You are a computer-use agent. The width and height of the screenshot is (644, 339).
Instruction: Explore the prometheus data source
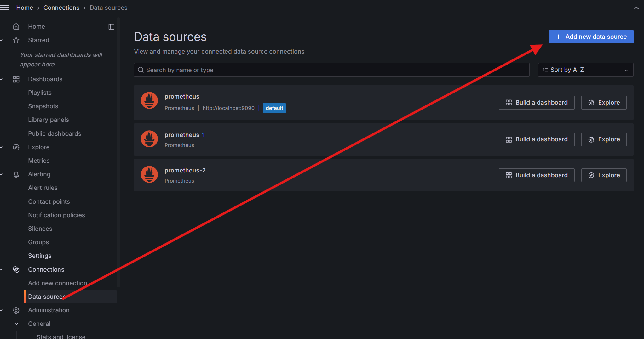point(604,103)
